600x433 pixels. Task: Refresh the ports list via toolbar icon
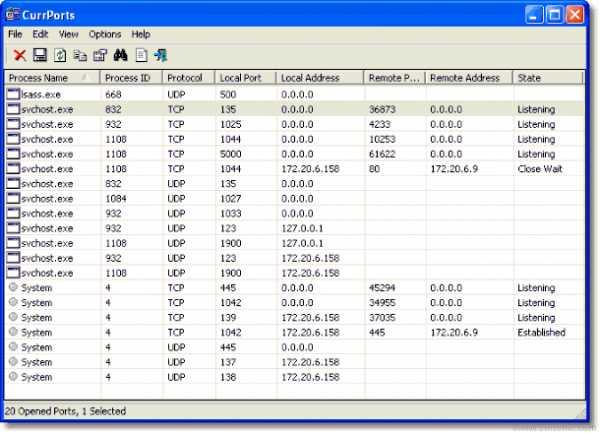tap(60, 55)
